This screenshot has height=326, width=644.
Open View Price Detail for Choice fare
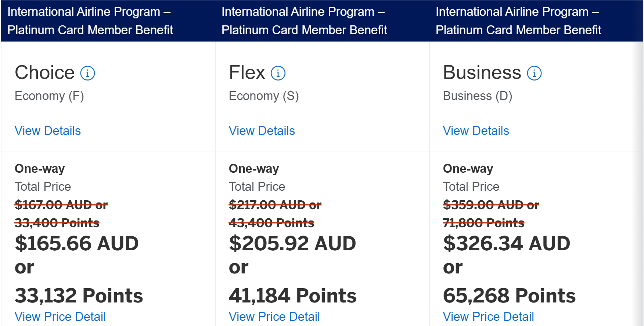[x=60, y=317]
